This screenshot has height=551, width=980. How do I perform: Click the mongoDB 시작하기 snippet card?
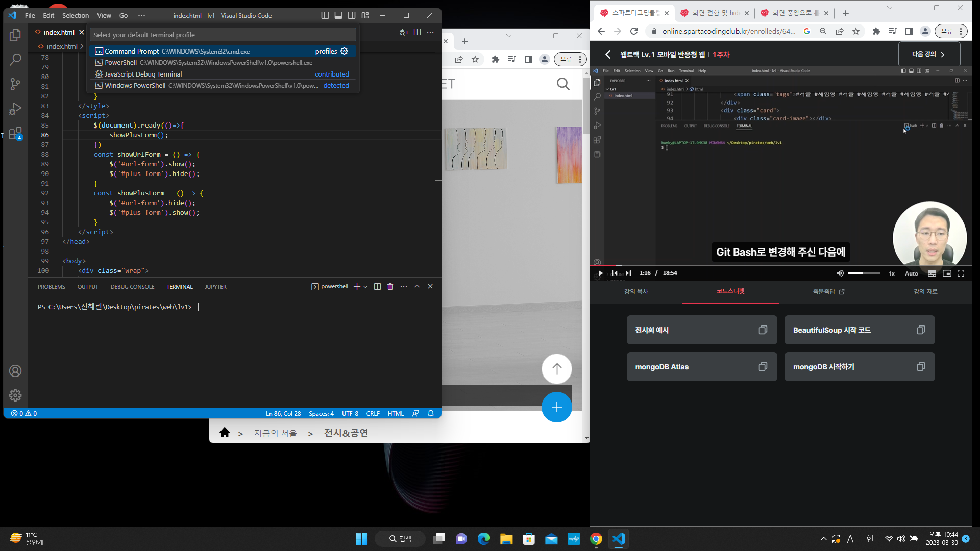click(860, 367)
